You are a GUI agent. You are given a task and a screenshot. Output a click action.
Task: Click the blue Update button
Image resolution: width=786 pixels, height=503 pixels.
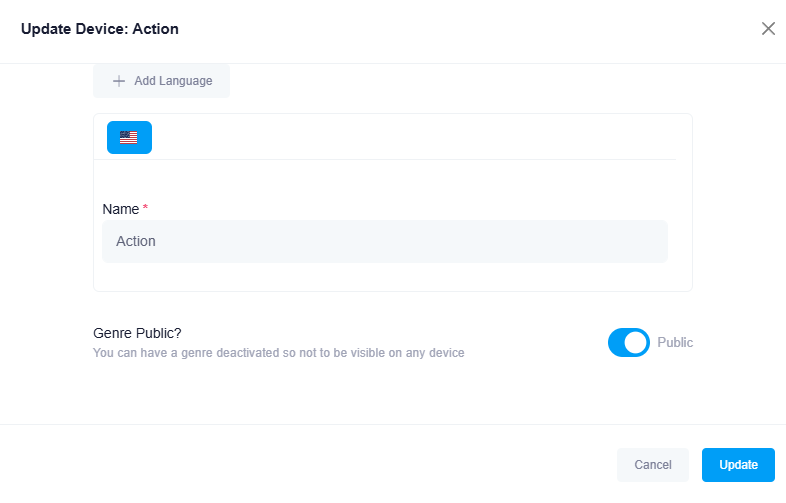(x=738, y=465)
